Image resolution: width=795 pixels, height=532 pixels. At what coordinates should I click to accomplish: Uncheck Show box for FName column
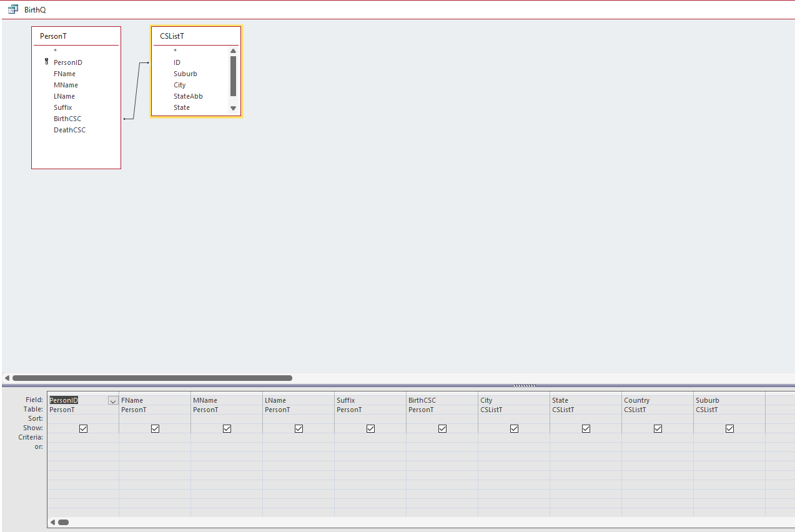[x=155, y=428]
